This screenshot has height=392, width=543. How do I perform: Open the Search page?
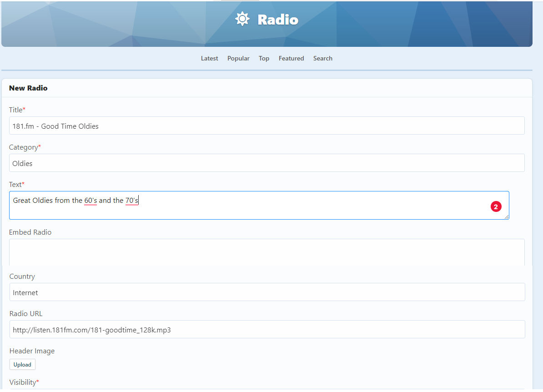[x=322, y=58]
